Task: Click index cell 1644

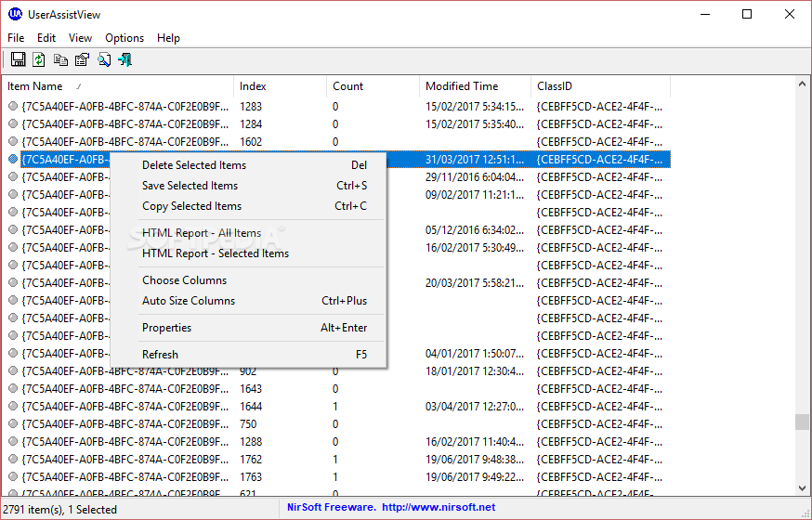Action: click(251, 406)
